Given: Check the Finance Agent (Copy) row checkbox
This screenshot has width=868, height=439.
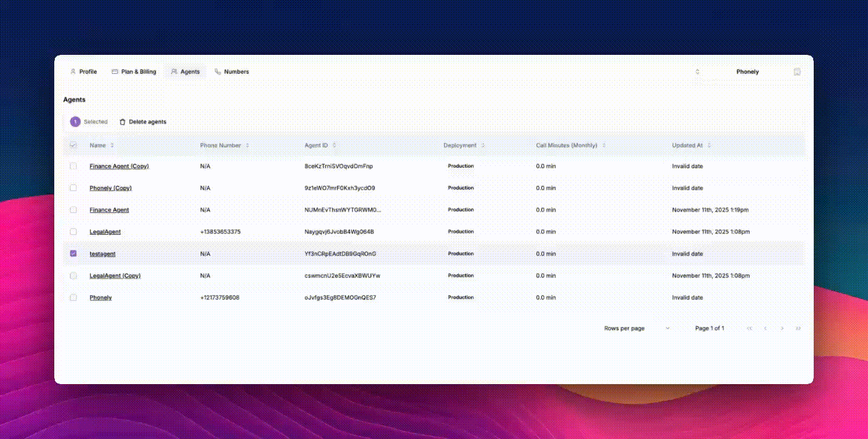Looking at the screenshot, I should pyautogui.click(x=73, y=166).
